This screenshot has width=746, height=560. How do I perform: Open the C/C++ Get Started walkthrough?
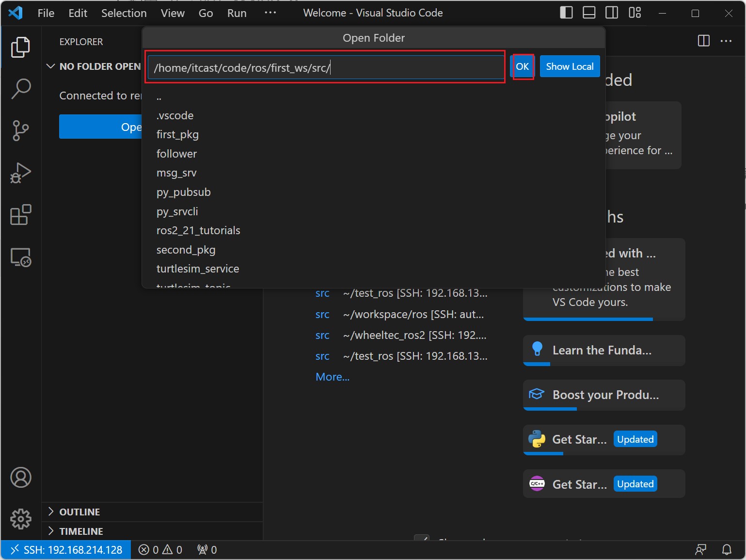604,484
